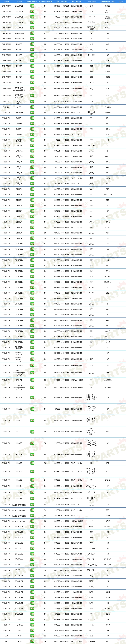Click fuel icon in VW TARO 2.2 row
Viewport: 126px width, 644px height.
[32, 636]
